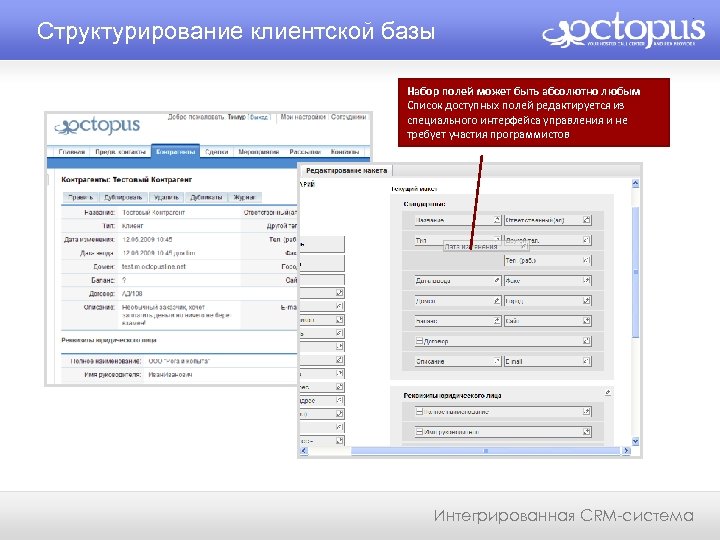The image size is (720, 540).
Task: Click the layout editor scroll-down arrow
Action: pyautogui.click(x=636, y=441)
